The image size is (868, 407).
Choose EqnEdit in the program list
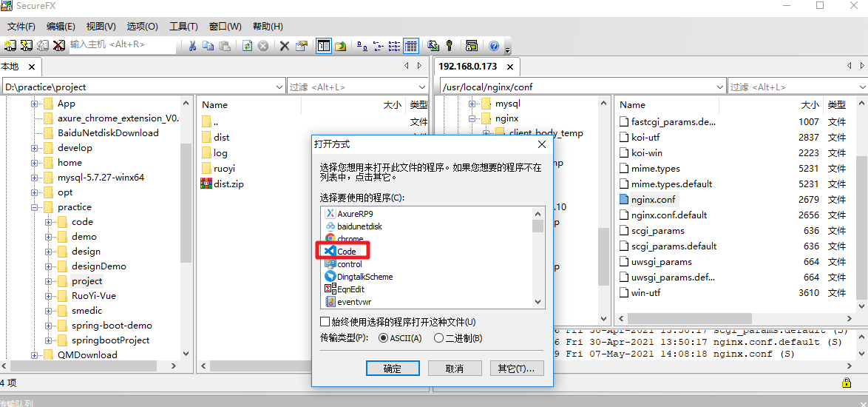pos(345,289)
